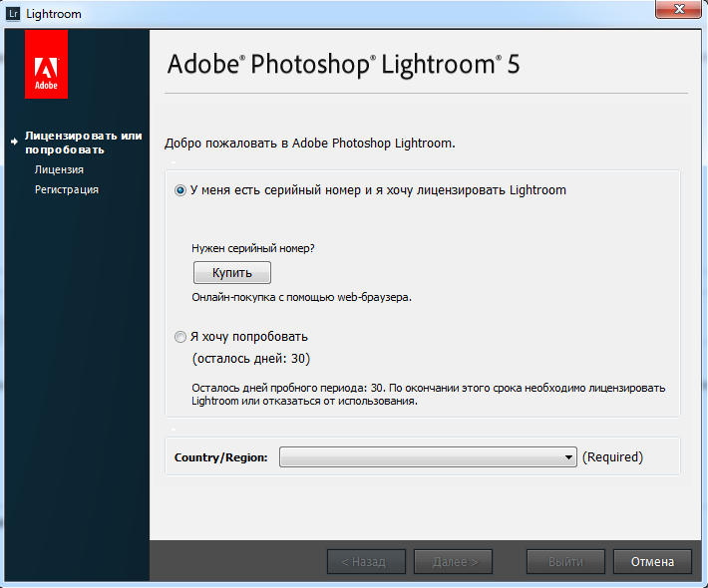Click the Онлайн-покупка с помощью web-браузера text
708x588 pixels.
[x=301, y=297]
